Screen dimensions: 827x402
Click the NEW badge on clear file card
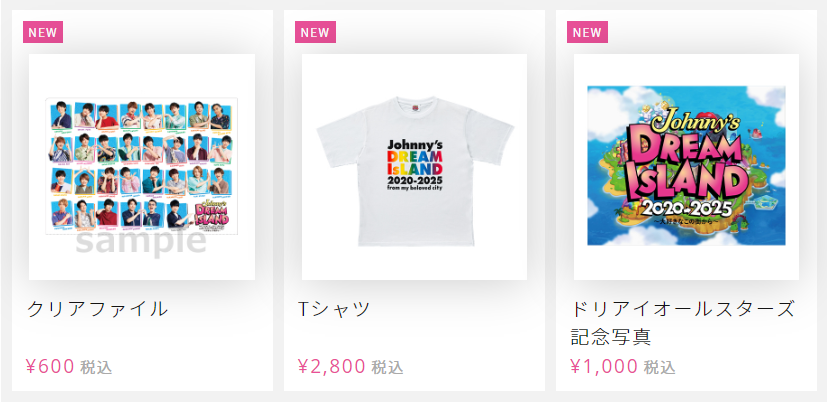coord(43,32)
